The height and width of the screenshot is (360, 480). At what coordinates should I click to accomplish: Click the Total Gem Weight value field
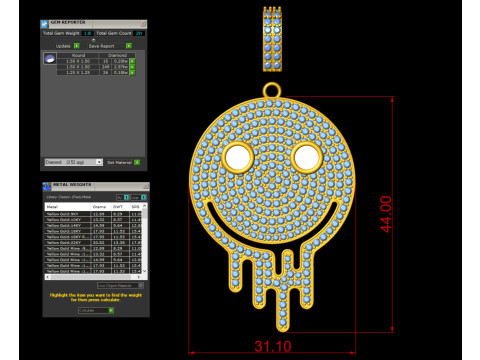click(87, 33)
